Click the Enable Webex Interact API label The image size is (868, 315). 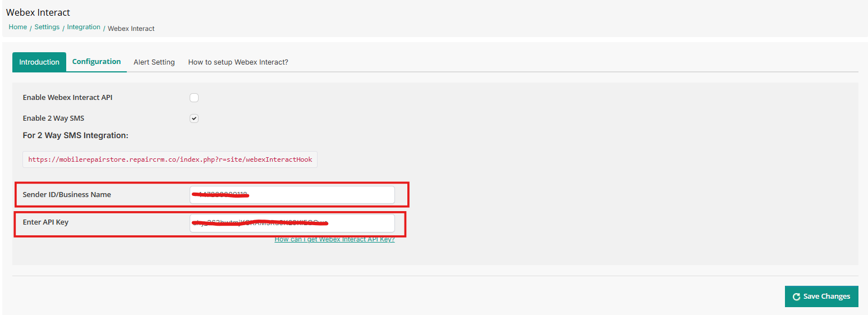[x=68, y=98]
